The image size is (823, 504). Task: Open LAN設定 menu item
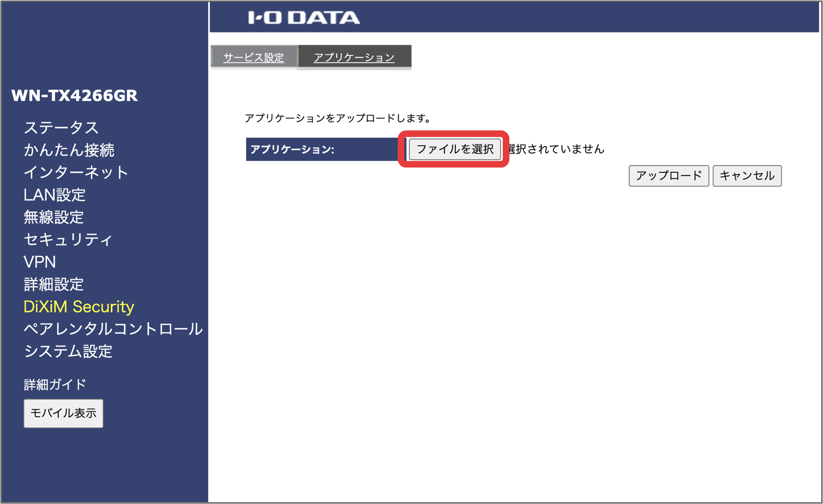[x=55, y=195]
